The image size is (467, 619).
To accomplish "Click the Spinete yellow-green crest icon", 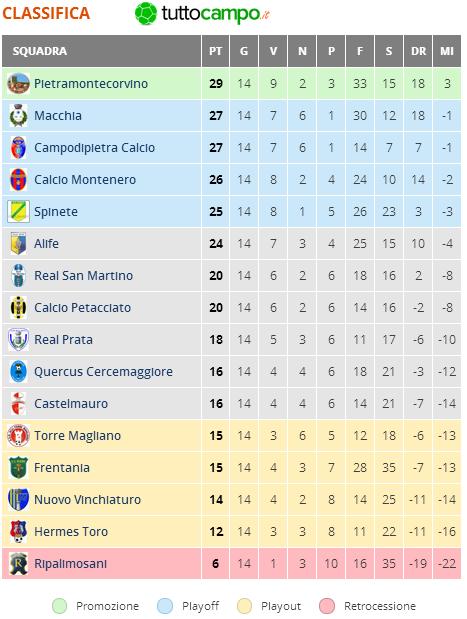I will (18, 211).
